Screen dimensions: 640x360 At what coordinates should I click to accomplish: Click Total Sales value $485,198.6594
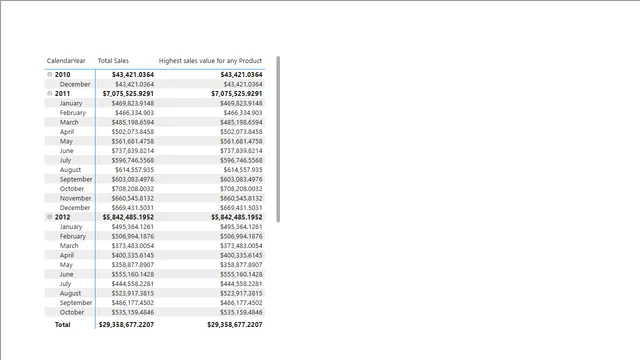coord(133,122)
